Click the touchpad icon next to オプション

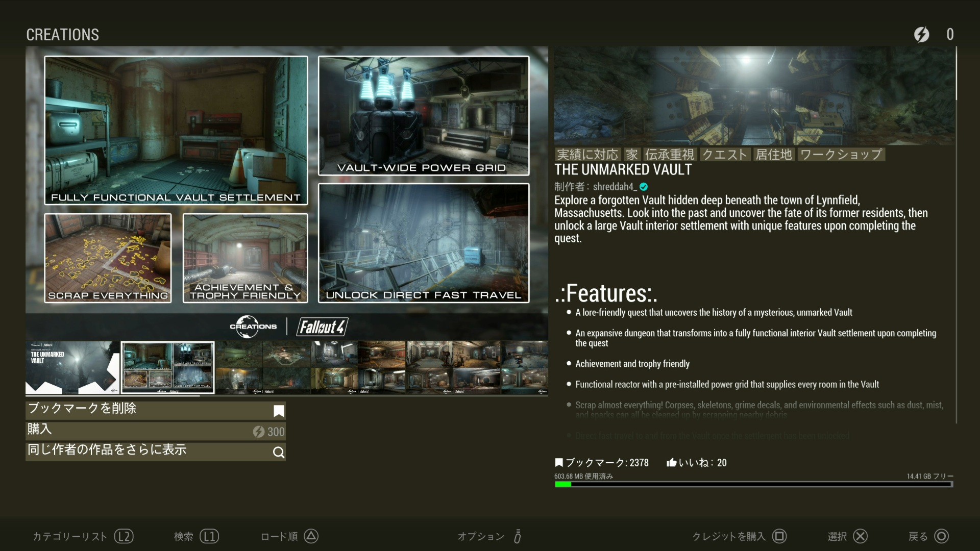pyautogui.click(x=518, y=536)
